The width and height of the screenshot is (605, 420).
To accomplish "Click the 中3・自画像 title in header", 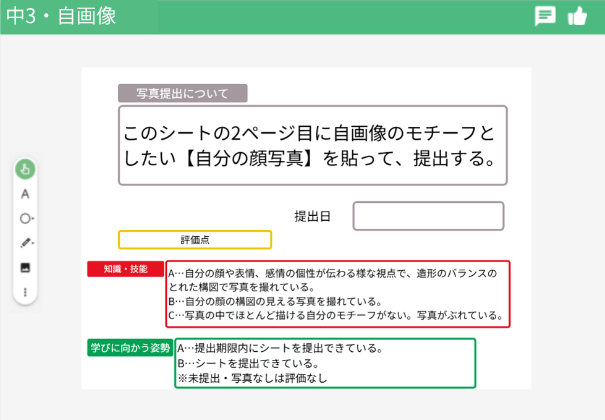I will (x=61, y=17).
